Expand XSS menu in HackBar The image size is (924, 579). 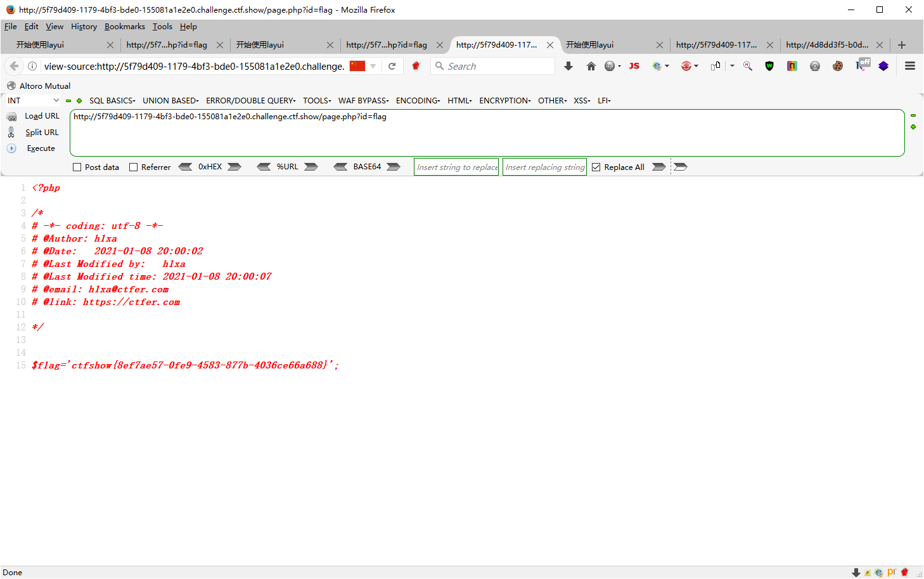pos(582,101)
